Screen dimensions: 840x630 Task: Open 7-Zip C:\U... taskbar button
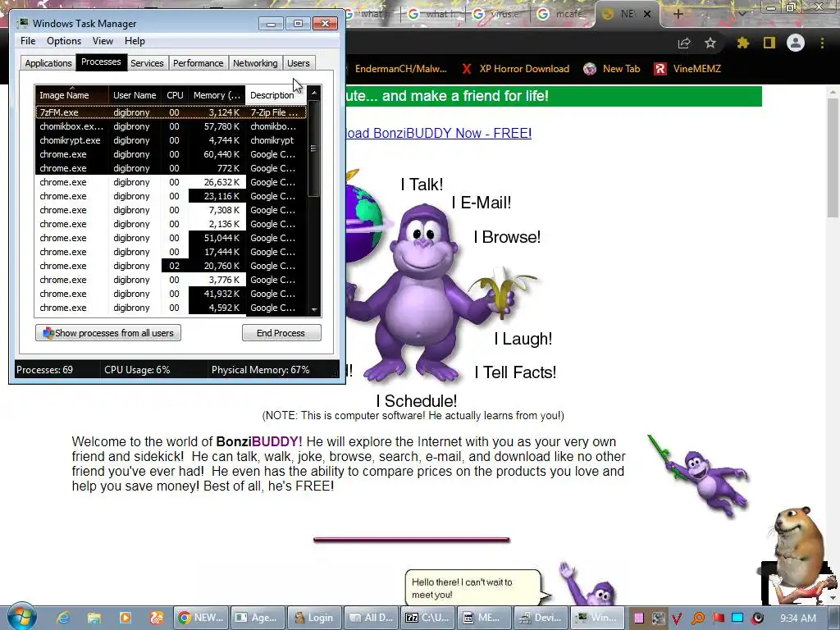coord(427,618)
